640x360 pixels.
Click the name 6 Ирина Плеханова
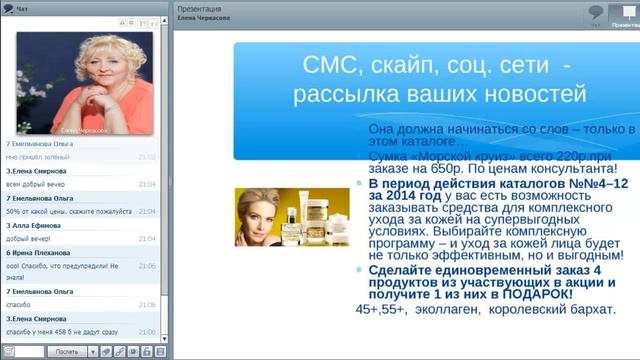[38, 253]
